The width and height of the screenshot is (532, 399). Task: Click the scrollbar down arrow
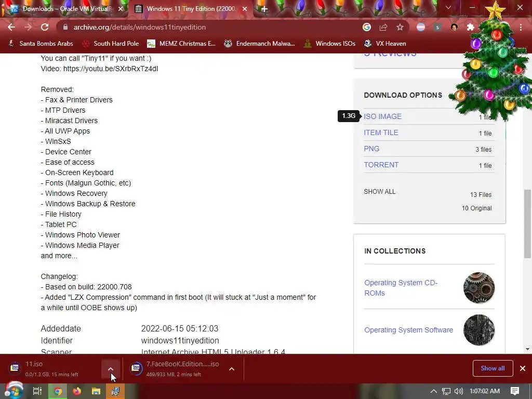tap(527, 349)
